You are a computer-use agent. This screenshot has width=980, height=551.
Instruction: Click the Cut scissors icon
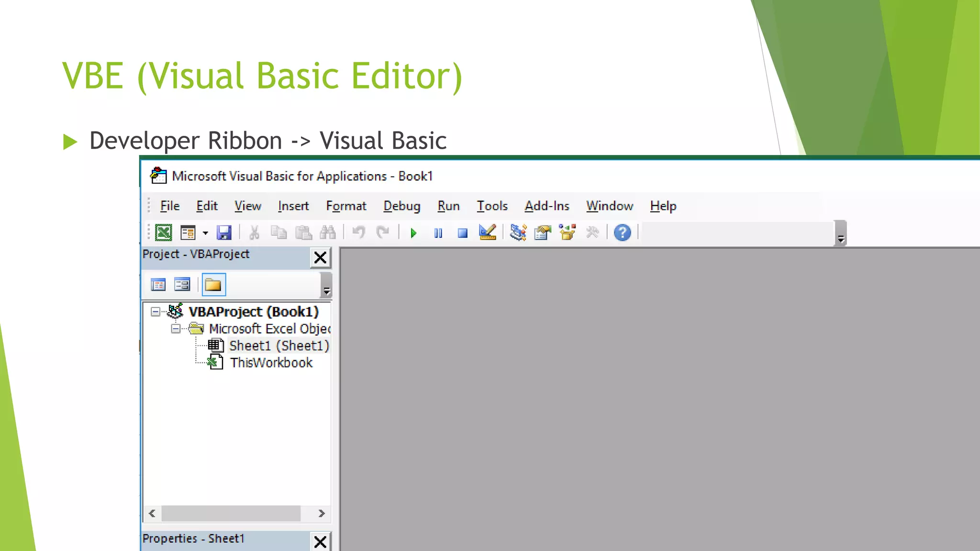pyautogui.click(x=254, y=233)
